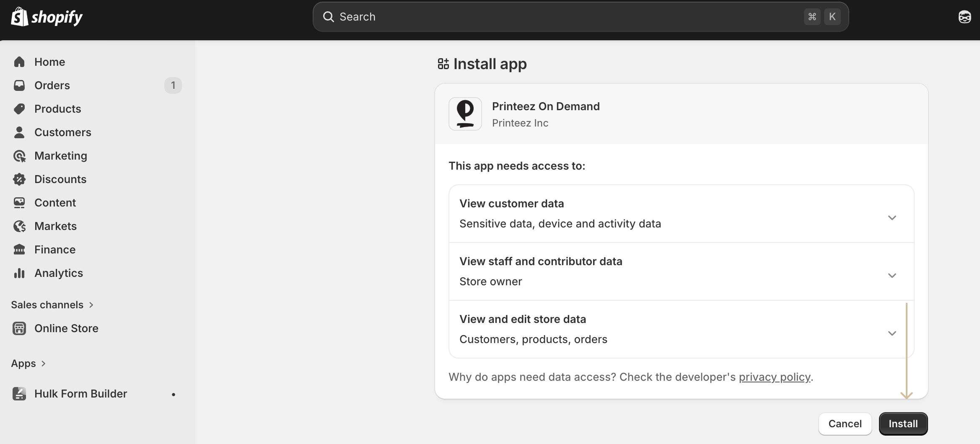Click the Products tag icon
The width and height of the screenshot is (980, 444).
[19, 109]
